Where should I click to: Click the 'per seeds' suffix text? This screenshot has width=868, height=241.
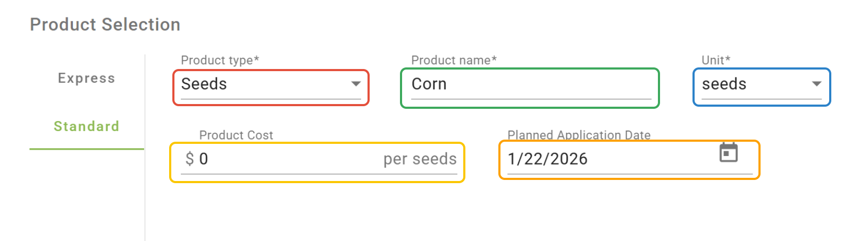pos(420,159)
